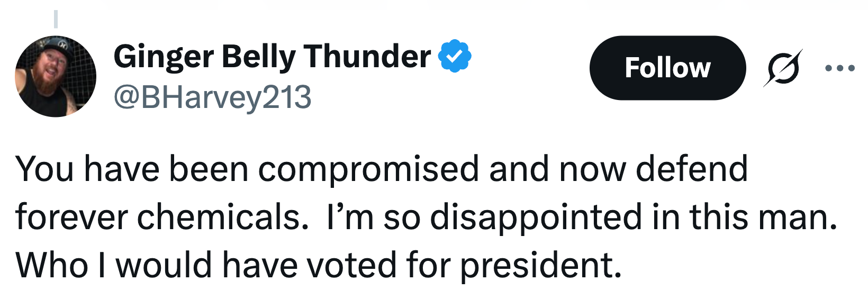Open the @BHarvey213 handle link
This screenshot has width=868, height=308.
point(212,97)
